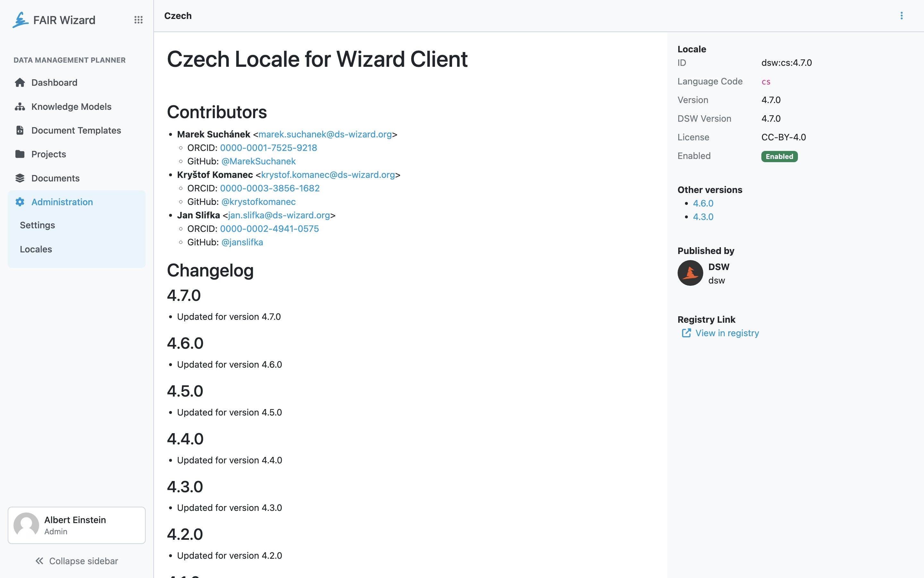Click the collapse sidebar chevrons icon
Screen dimensions: 924x578
pos(39,561)
